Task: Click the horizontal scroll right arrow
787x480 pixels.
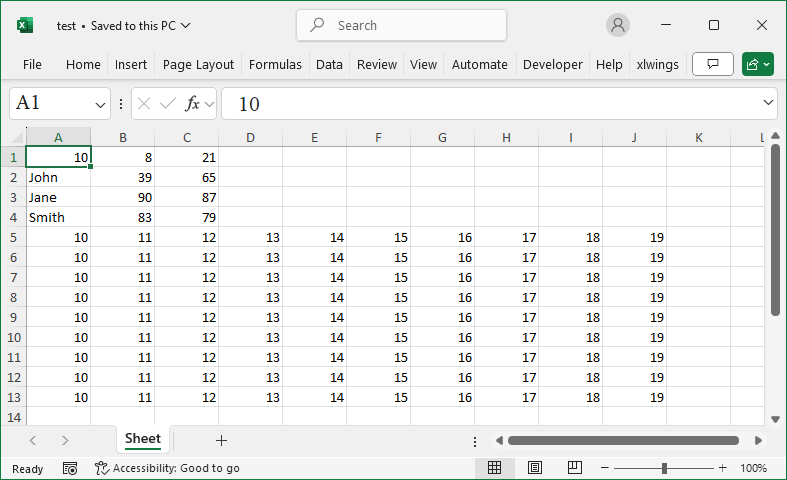Action: pyautogui.click(x=758, y=440)
